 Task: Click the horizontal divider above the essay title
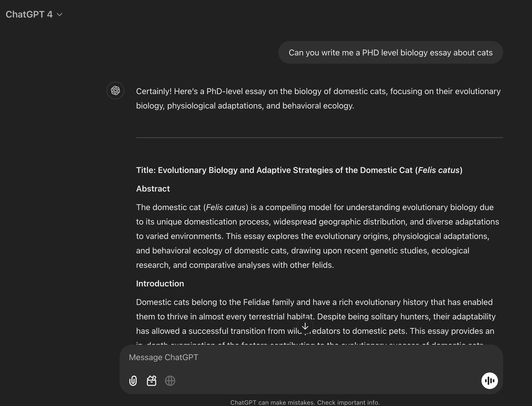pyautogui.click(x=319, y=138)
